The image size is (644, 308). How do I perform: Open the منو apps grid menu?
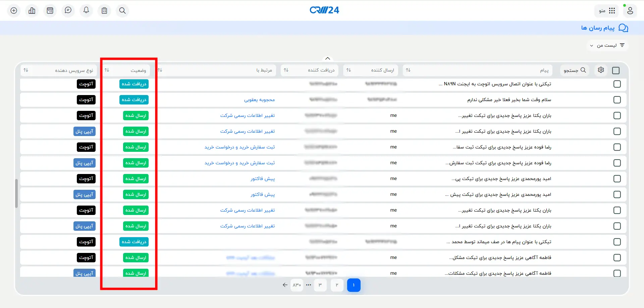pyautogui.click(x=606, y=10)
